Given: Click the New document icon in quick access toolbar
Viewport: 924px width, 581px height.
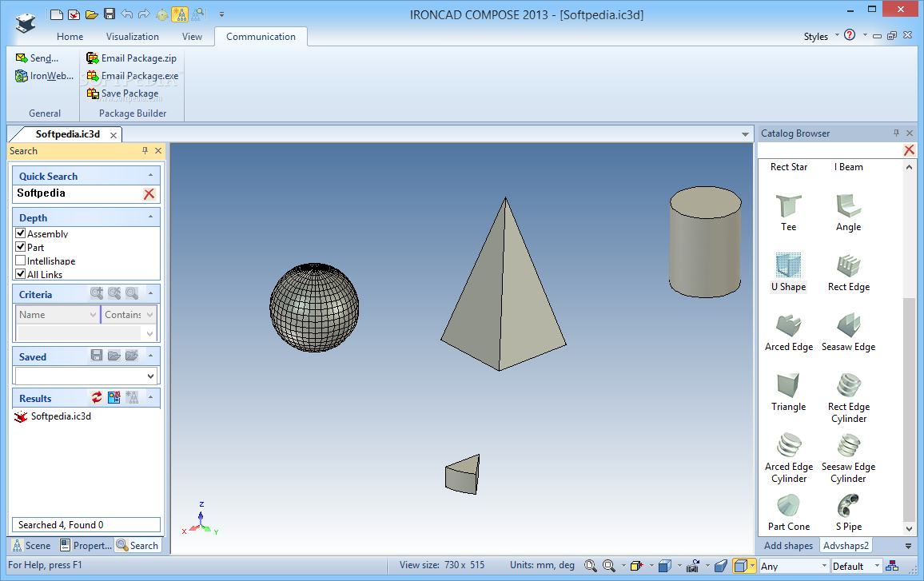Looking at the screenshot, I should tap(57, 14).
